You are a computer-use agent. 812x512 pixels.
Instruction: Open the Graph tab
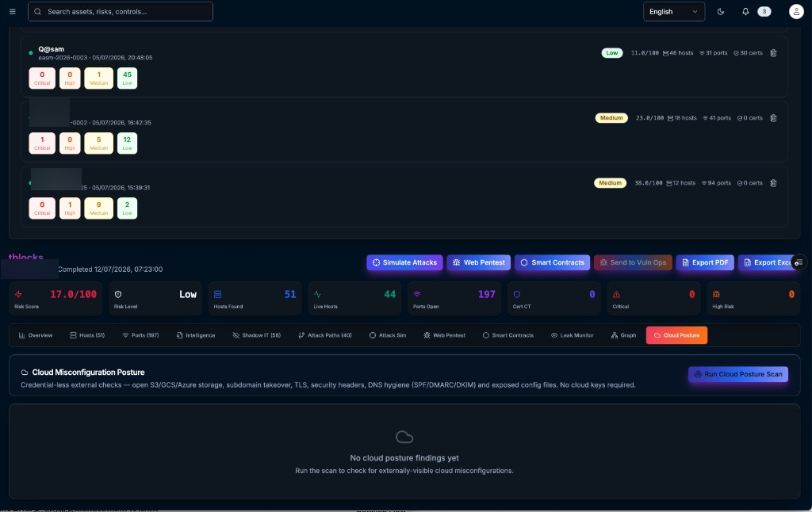[x=623, y=335]
